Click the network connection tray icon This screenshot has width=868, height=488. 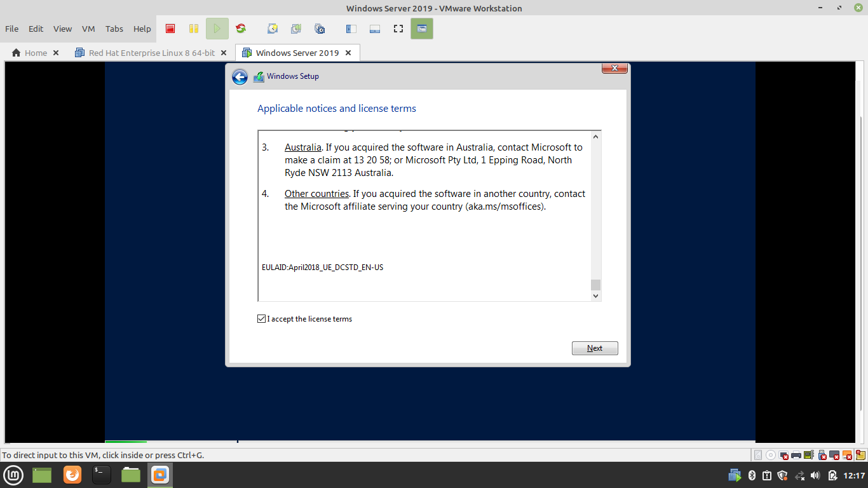[x=800, y=475]
